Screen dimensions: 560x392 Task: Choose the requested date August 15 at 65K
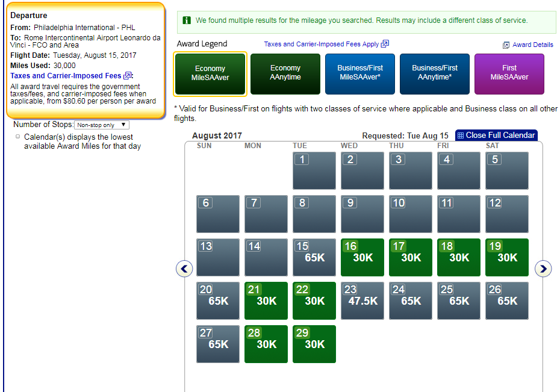coord(314,257)
